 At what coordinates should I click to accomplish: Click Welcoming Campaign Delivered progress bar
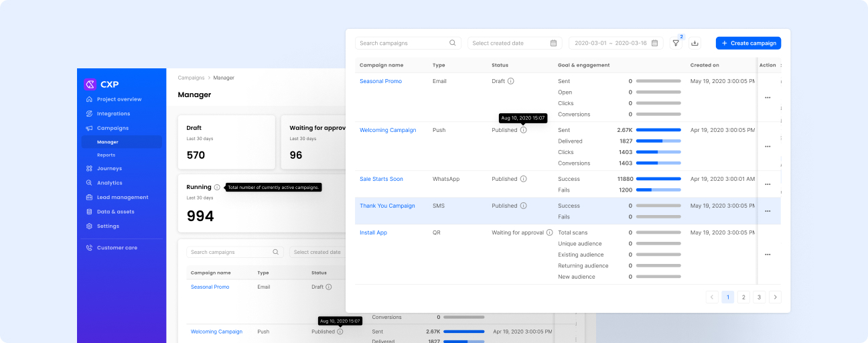pos(658,141)
